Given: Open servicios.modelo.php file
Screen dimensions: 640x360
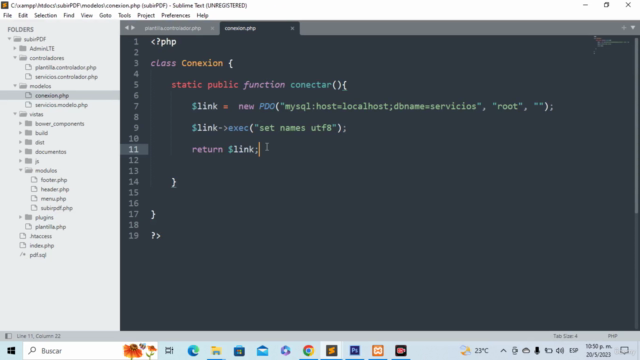Looking at the screenshot, I should pyautogui.click(x=61, y=105).
